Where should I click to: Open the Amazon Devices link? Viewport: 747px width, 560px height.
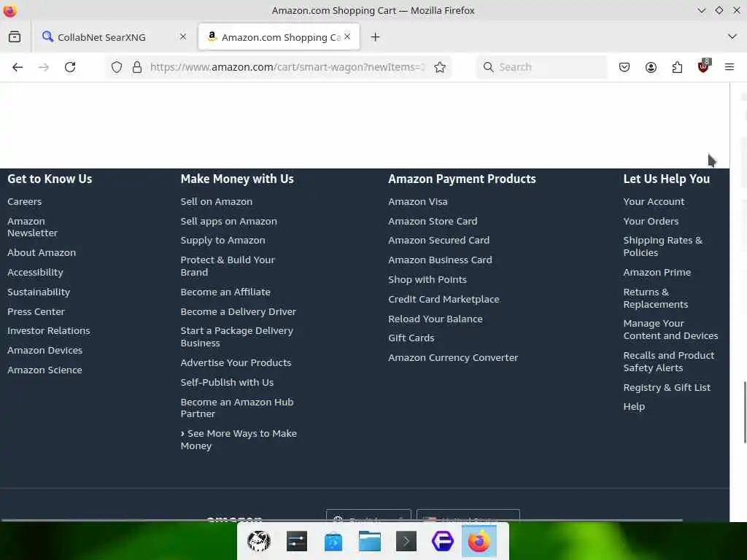(x=44, y=350)
